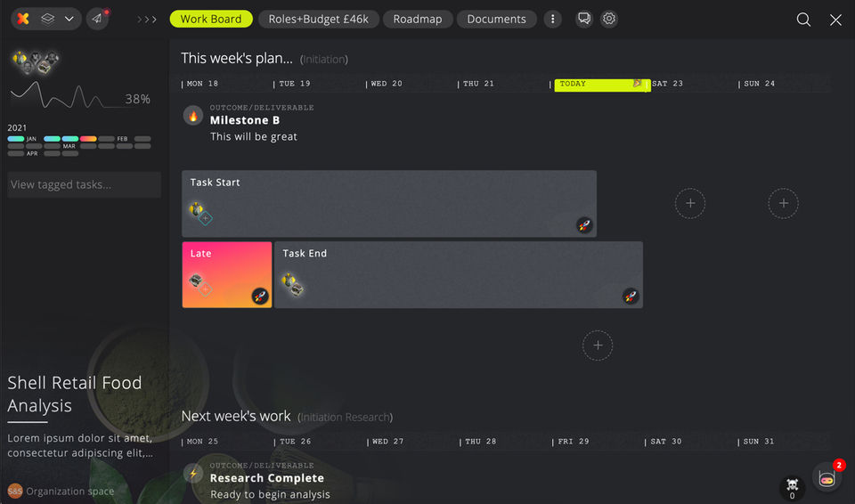Click the rocket icon on the Late card
Viewport: 855px width, 504px height.
pyautogui.click(x=260, y=297)
